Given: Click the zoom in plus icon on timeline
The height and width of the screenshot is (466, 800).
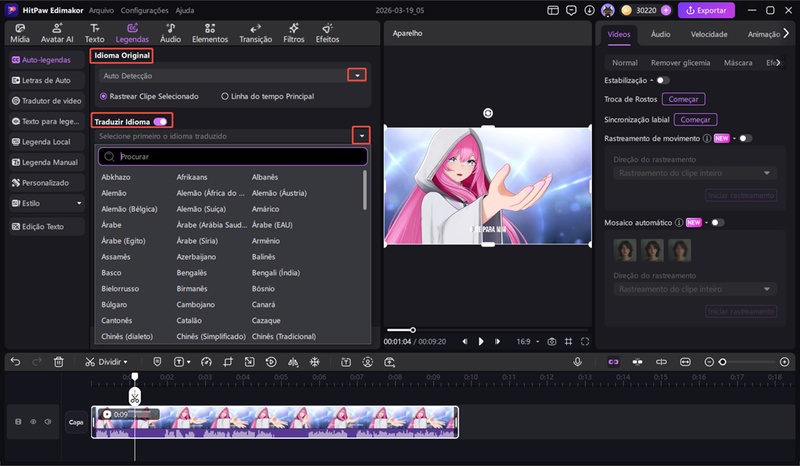Looking at the screenshot, I should pos(785,362).
